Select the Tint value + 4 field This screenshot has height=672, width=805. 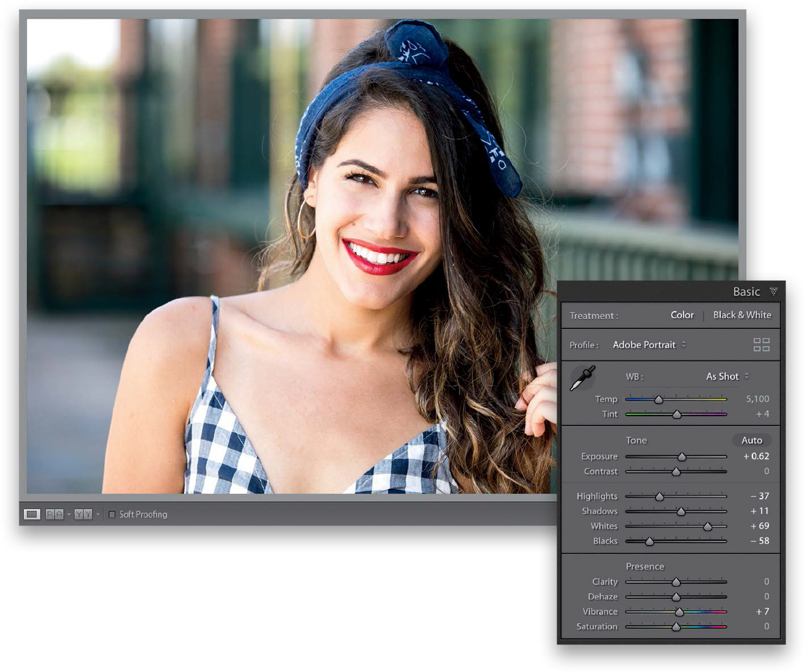(762, 414)
